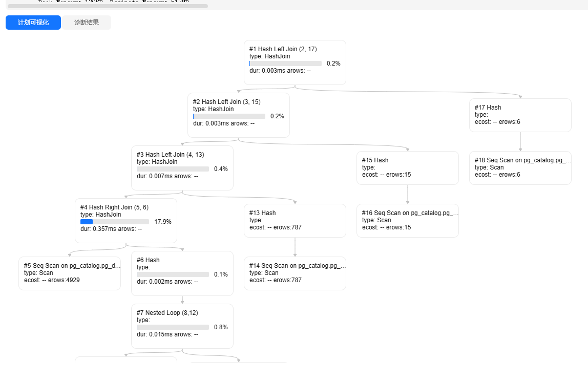Click the 0.1% bar in #6 Hash

coord(173,274)
